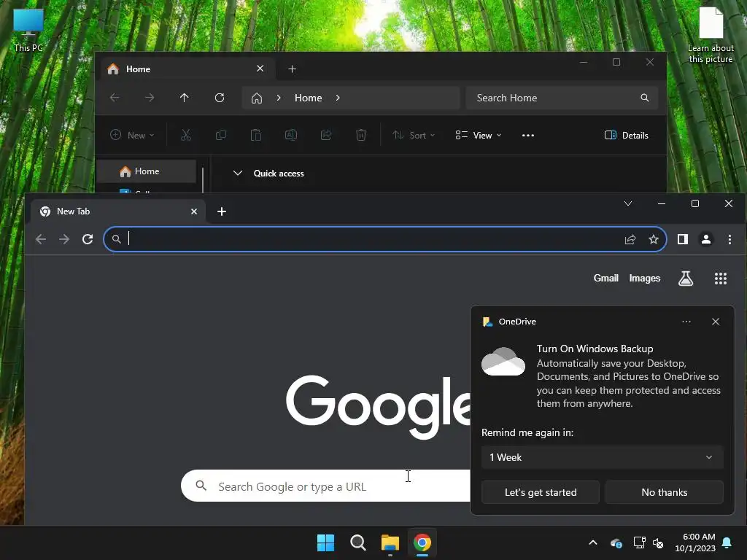Screen dimensions: 747x560
Task: Open See more ellipsis in Explorer toolbar
Action: click(528, 135)
